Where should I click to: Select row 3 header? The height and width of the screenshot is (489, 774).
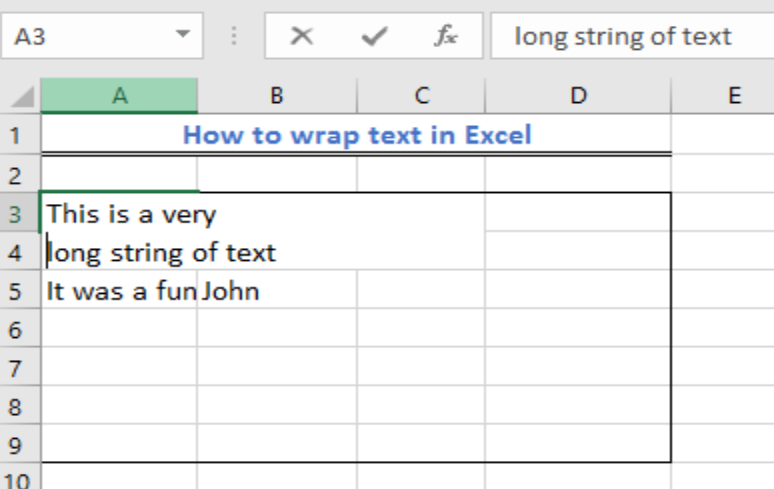pos(20,213)
